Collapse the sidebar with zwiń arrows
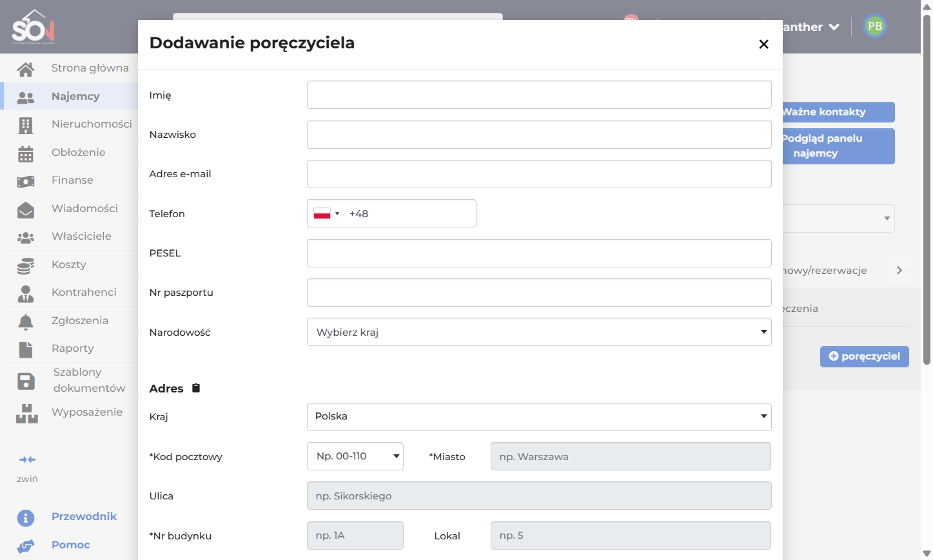The image size is (933, 560). tap(27, 459)
